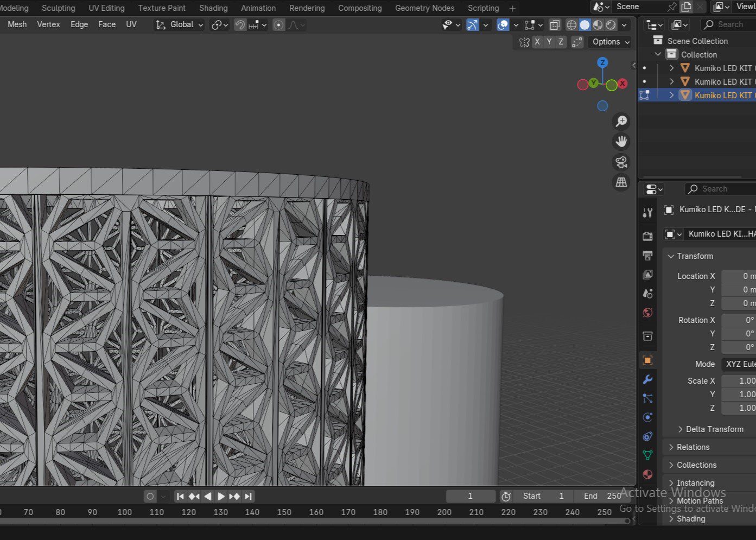Image resolution: width=756 pixels, height=540 pixels.
Task: Jump to the last frame button
Action: pyautogui.click(x=248, y=496)
